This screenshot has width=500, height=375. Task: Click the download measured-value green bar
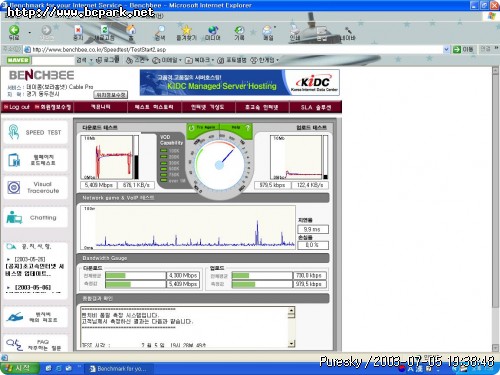[118, 284]
